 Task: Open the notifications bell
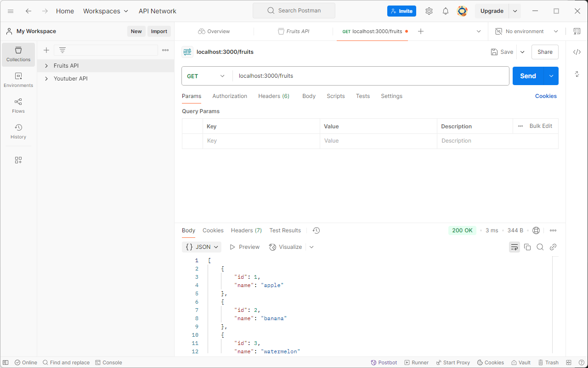(446, 11)
